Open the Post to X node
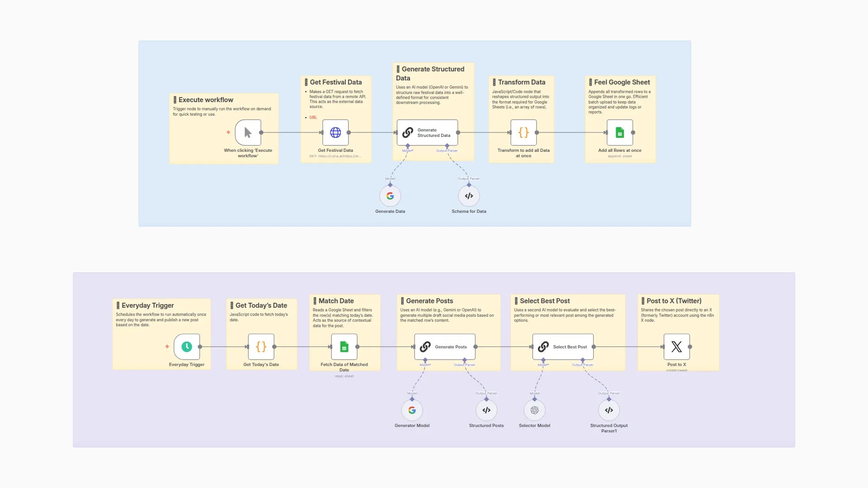The image size is (868, 488). coord(676,347)
